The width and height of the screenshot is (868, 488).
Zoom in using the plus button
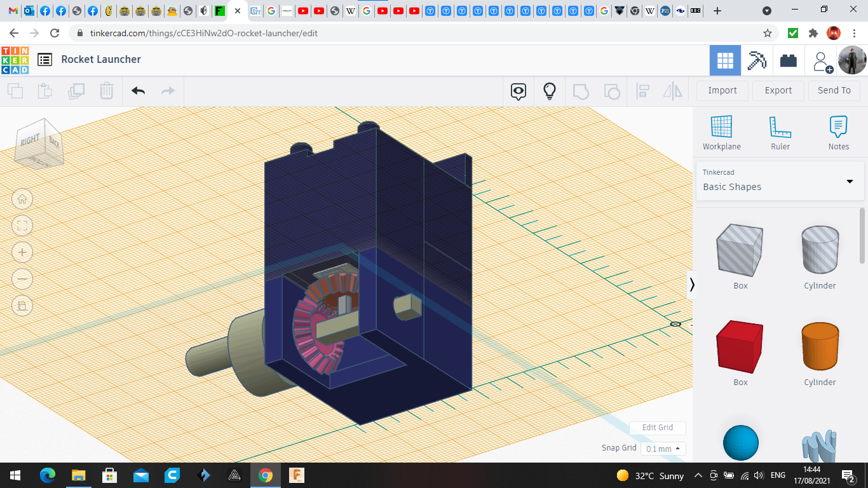point(22,252)
